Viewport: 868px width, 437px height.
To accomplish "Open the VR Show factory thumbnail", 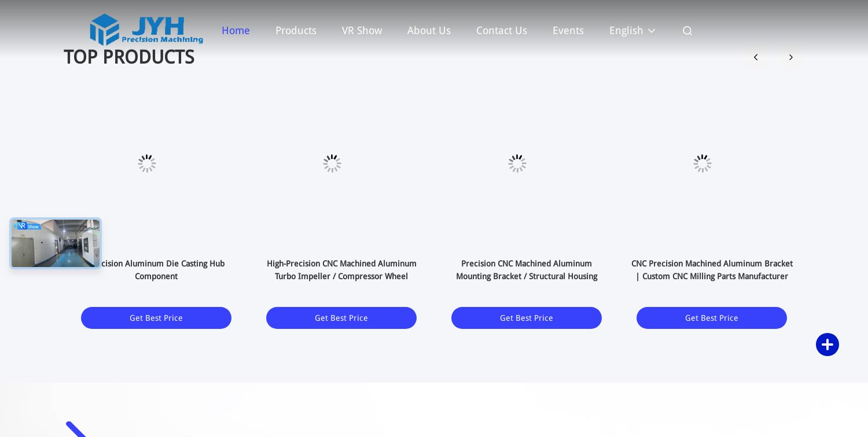I will point(56,243).
